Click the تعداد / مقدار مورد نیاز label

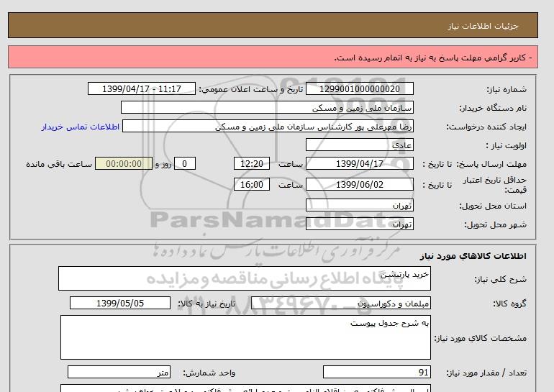click(x=486, y=373)
